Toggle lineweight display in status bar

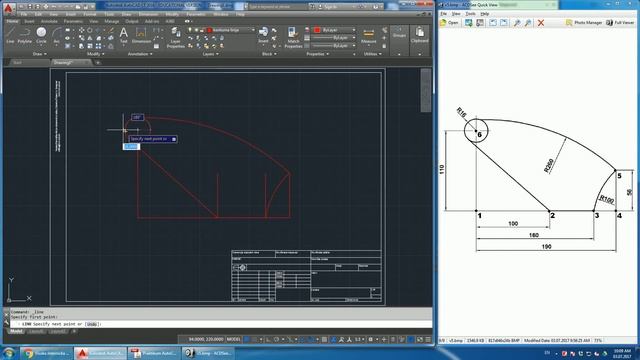tap(324, 340)
